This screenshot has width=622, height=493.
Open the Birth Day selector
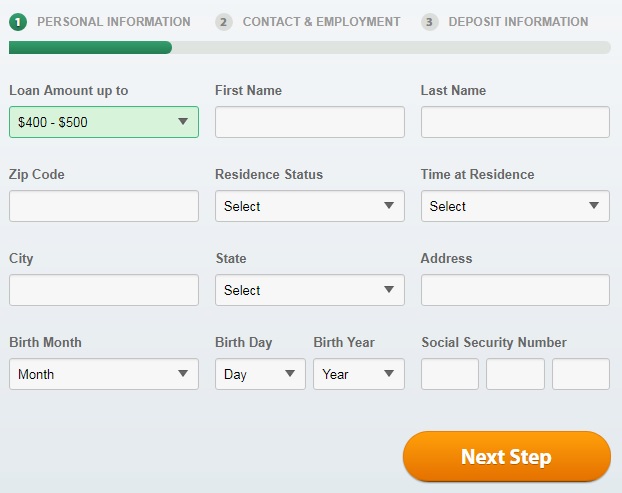pyautogui.click(x=260, y=374)
